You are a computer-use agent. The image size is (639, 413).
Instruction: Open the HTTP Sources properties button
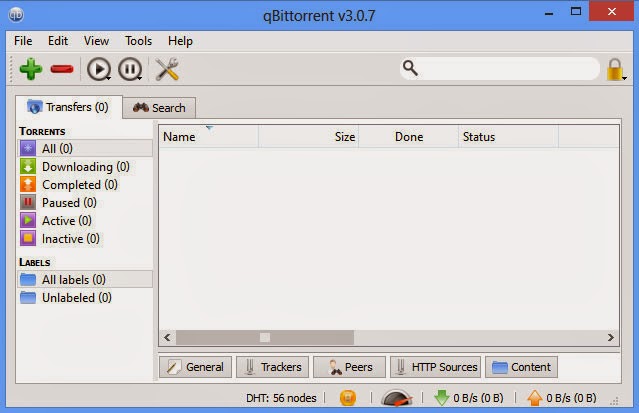[436, 367]
